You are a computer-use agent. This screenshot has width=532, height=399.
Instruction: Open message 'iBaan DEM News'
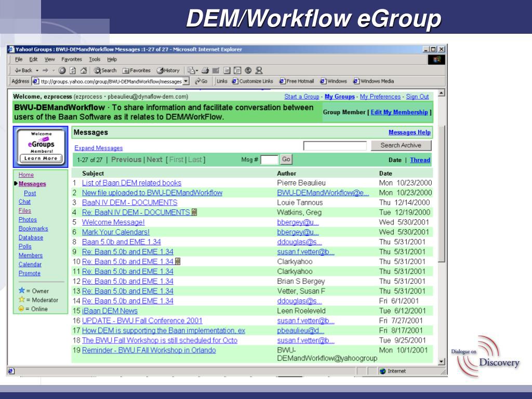pyautogui.click(x=110, y=311)
